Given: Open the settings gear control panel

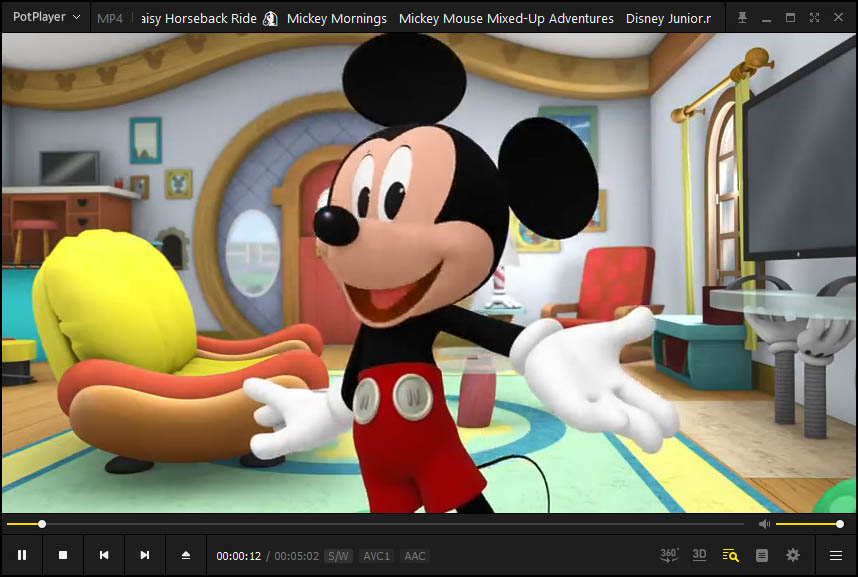Looking at the screenshot, I should (793, 555).
